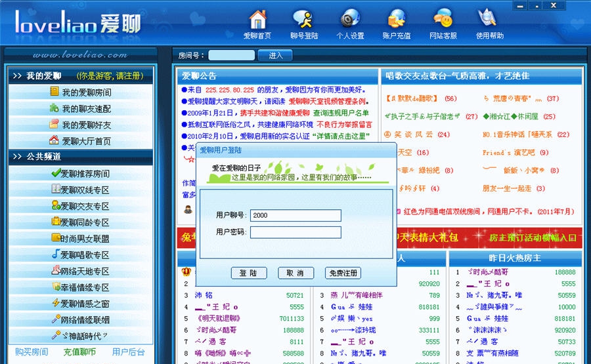Click the 进入 room enter button
This screenshot has width=591, height=364.
275,55
